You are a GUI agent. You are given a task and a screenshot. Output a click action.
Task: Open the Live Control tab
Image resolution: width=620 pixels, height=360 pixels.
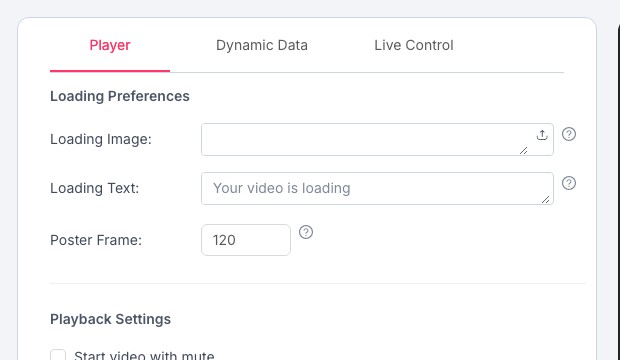pyautogui.click(x=414, y=45)
